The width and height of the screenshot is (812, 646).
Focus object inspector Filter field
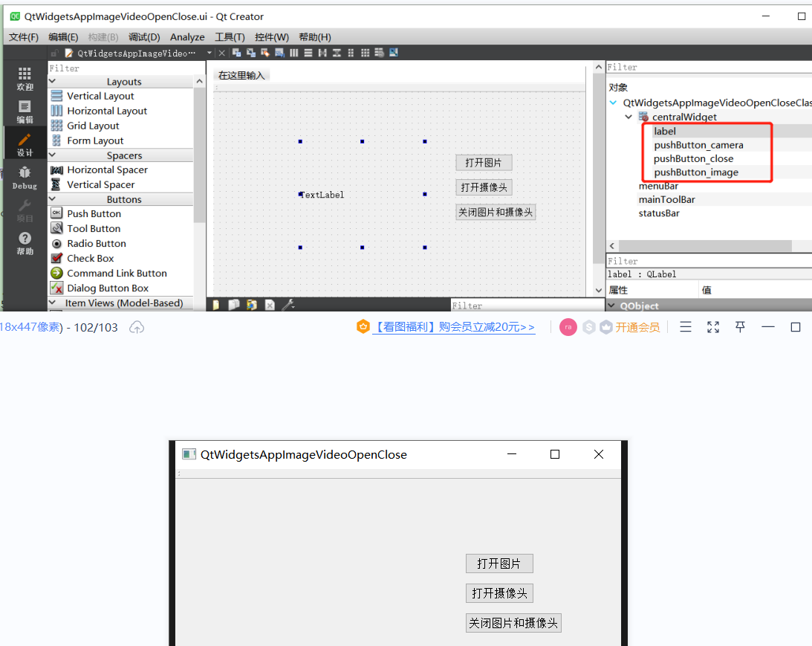click(709, 68)
